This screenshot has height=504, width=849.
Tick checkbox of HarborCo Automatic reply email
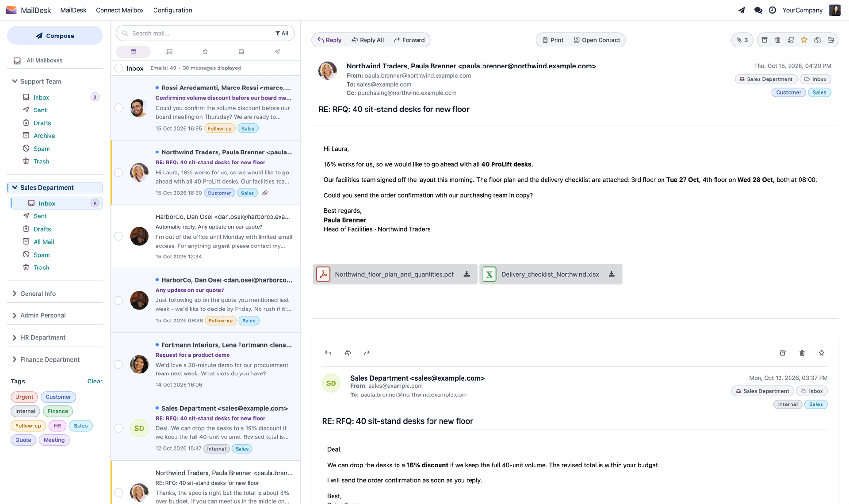coord(119,236)
